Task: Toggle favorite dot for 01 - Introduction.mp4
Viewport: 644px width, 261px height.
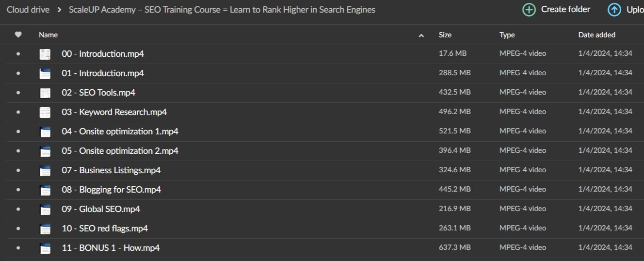Action: pyautogui.click(x=18, y=73)
